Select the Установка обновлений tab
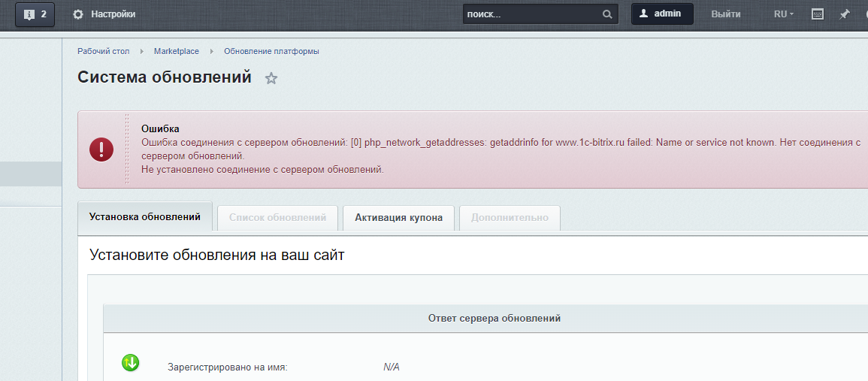The image size is (868, 381). (145, 216)
